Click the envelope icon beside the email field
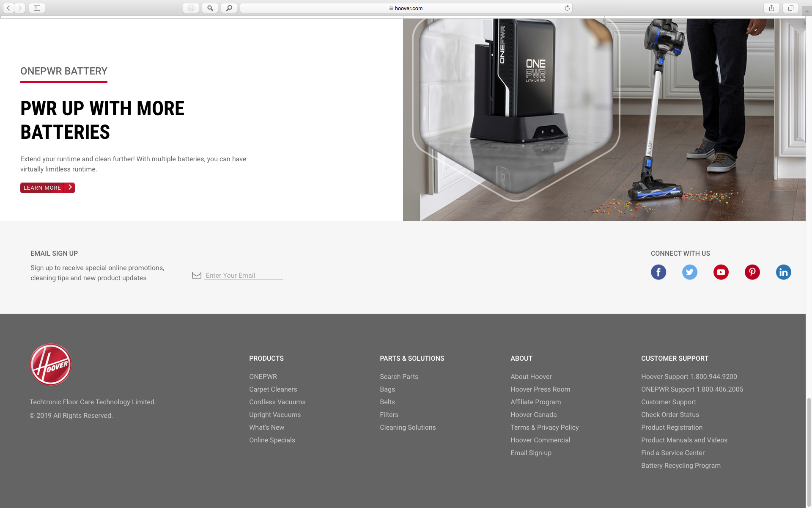 coord(196,275)
